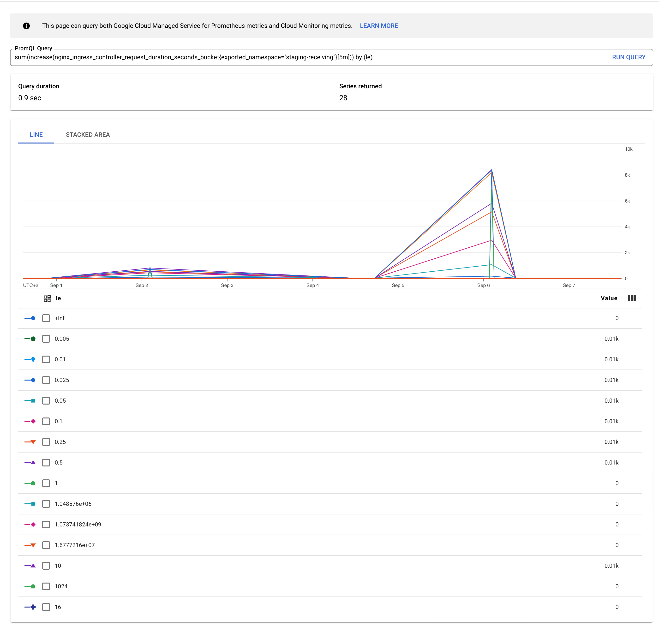The width and height of the screenshot is (659, 644).
Task: Check the +Inf series checkbox
Action: (46, 318)
